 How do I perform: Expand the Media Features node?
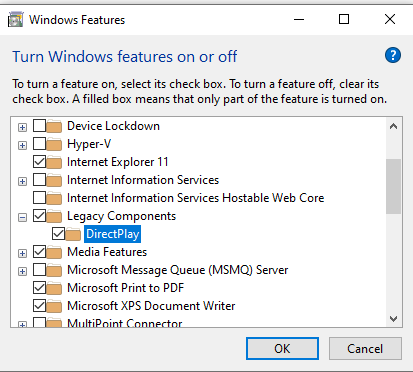22,253
